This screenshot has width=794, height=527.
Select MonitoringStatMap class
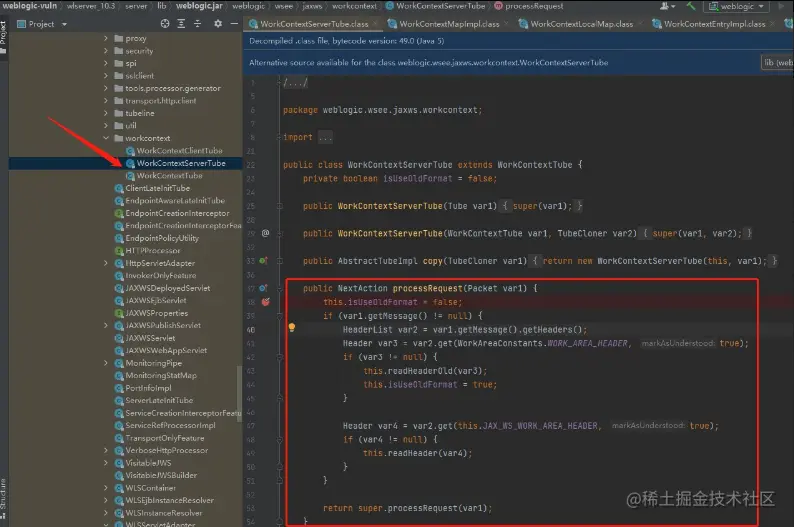point(161,376)
